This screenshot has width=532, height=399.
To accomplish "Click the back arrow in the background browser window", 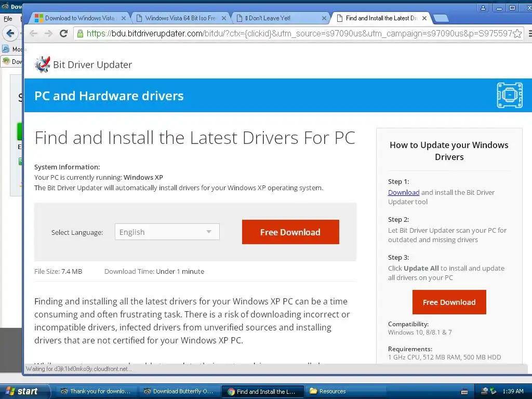I will click(x=10, y=33).
